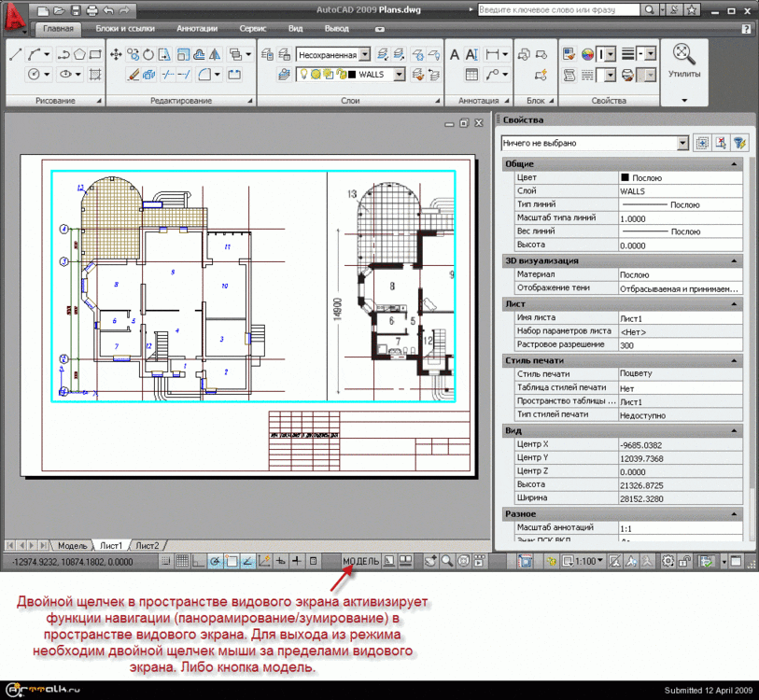This screenshot has height=700, width=759.
Task: Expand the Блок panel title
Action: pos(535,101)
